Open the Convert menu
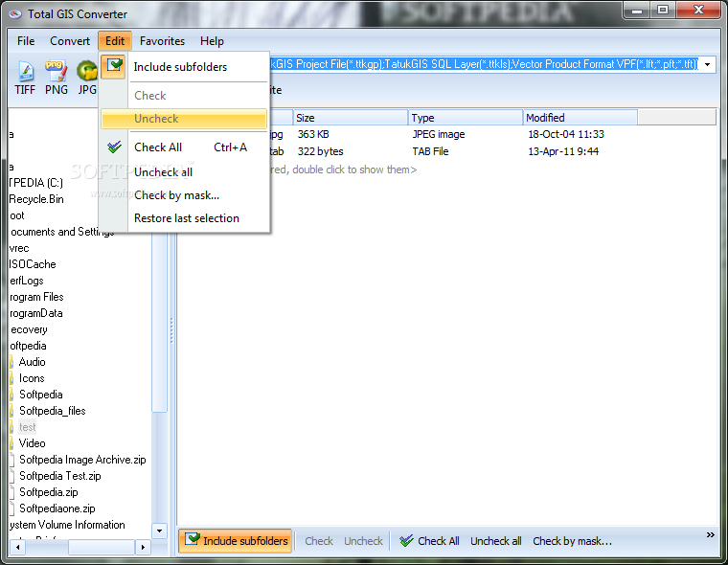Viewport: 728px width, 565px height. 70,41
